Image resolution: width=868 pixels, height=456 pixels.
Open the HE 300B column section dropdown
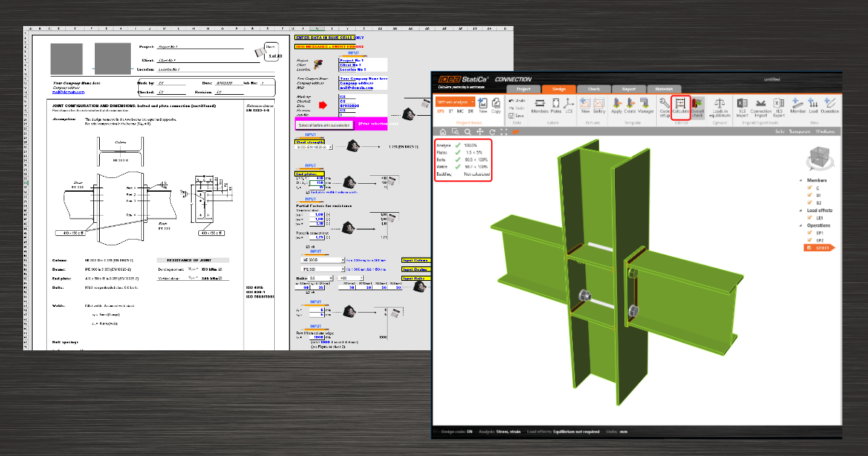[343, 261]
